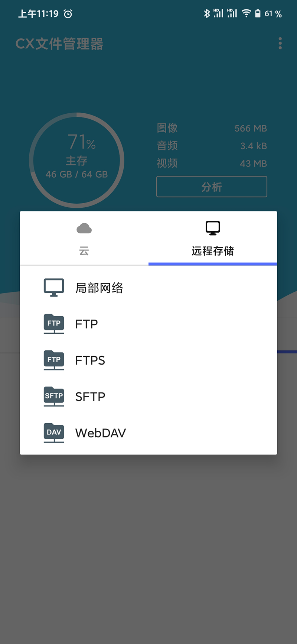297x644 pixels.
Task: Choose the FTP connection entry
Action: (148, 324)
